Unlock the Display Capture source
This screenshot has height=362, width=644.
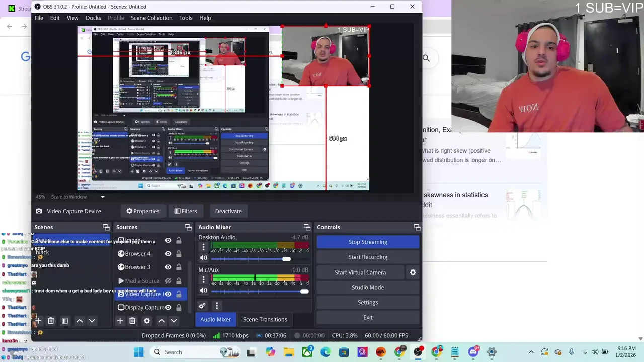tap(179, 307)
